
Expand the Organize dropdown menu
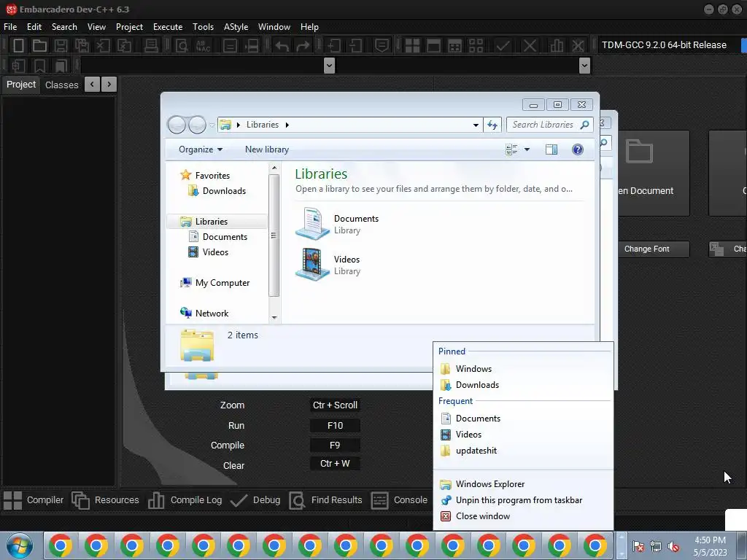pyautogui.click(x=201, y=149)
